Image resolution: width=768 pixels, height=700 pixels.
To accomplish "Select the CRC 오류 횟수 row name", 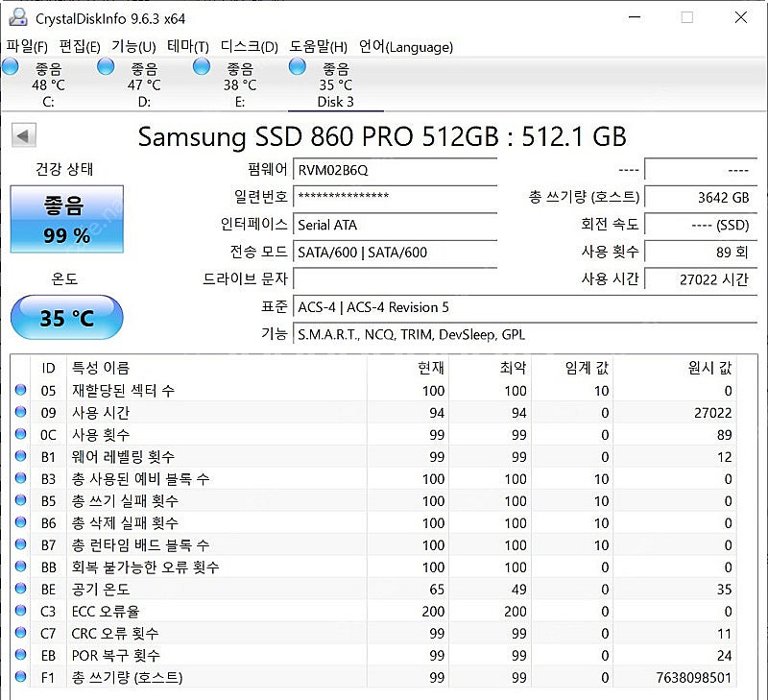I will (x=115, y=633).
